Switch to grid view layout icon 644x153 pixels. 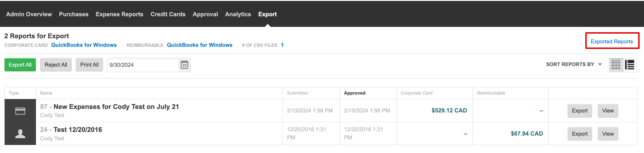tap(616, 65)
